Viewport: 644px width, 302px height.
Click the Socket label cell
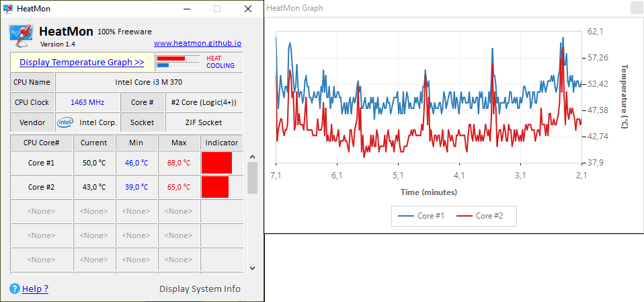click(x=143, y=122)
